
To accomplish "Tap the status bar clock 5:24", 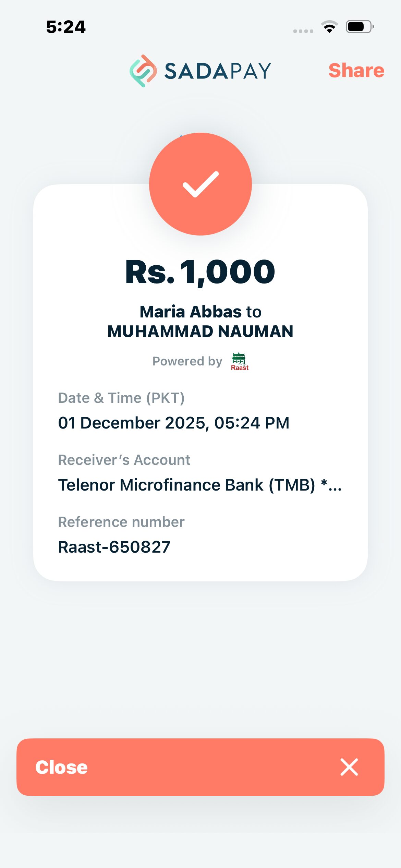I will 66,27.
